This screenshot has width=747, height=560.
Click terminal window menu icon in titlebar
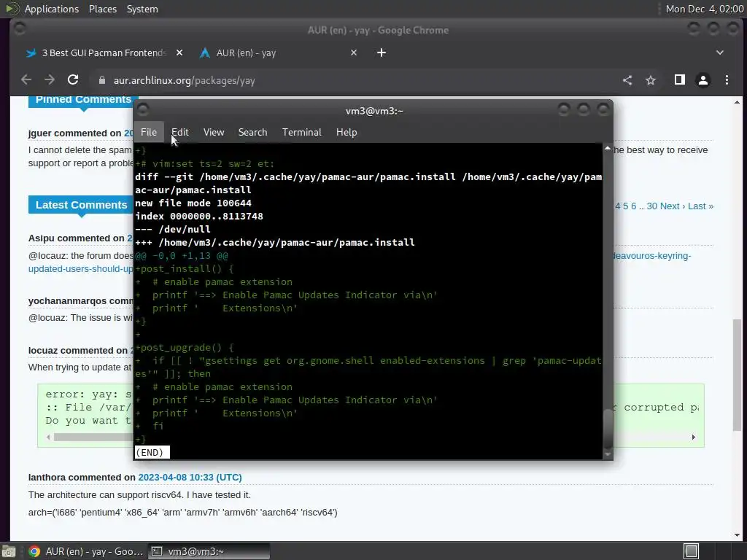(x=143, y=110)
